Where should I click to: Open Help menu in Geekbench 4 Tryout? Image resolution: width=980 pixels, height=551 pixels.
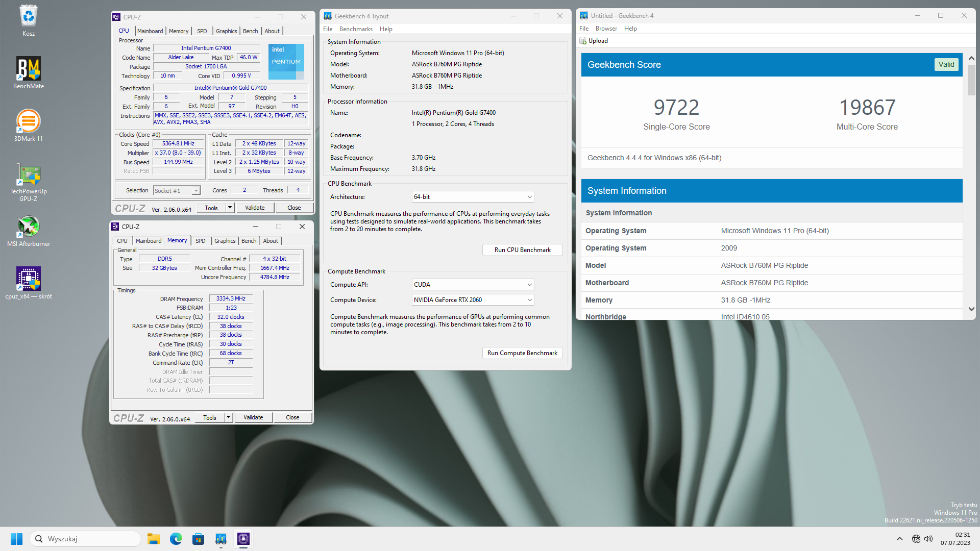[x=386, y=29]
